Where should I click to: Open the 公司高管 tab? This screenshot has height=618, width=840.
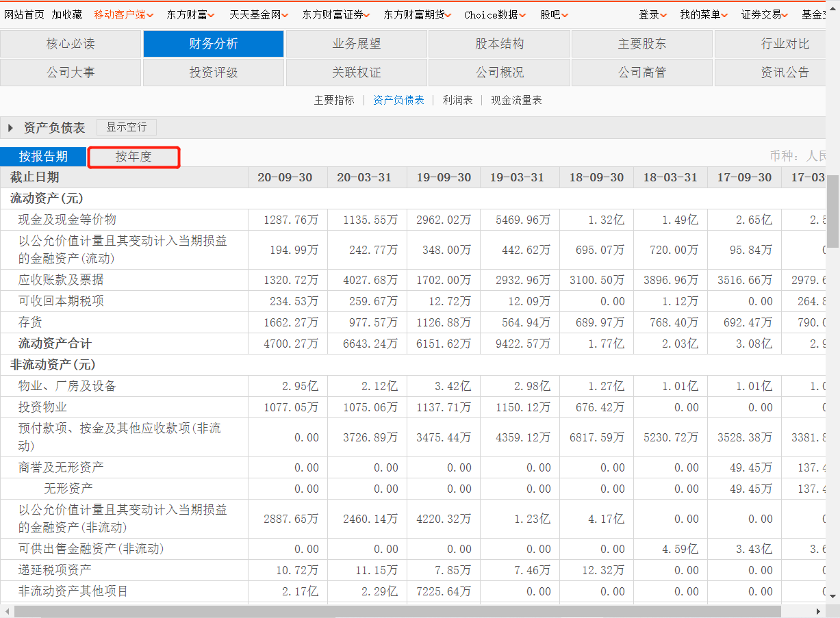[x=641, y=73]
